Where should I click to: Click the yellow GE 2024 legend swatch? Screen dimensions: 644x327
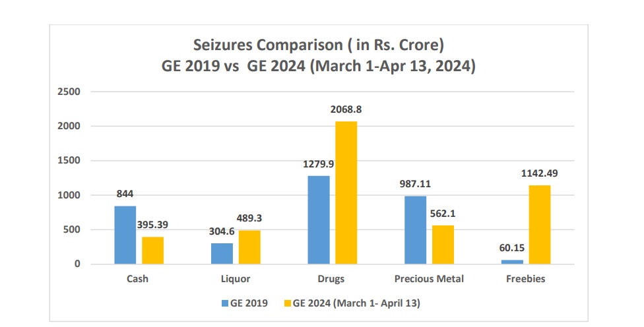[x=286, y=303]
